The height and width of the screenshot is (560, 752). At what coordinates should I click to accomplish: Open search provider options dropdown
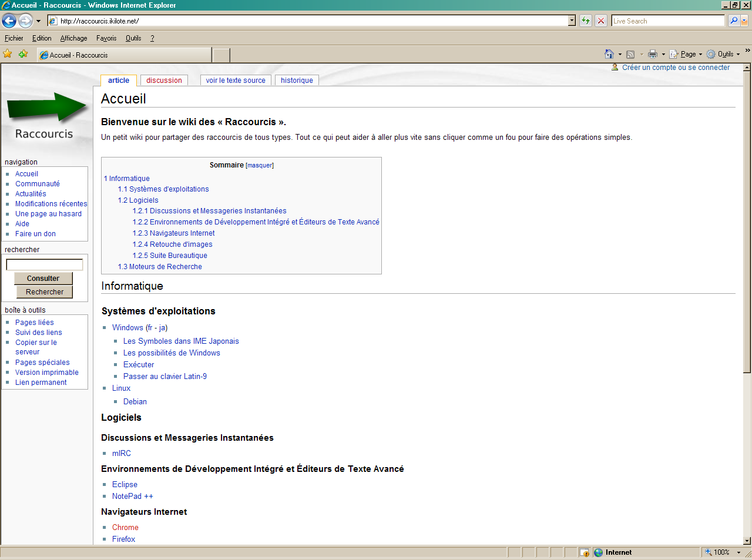[744, 21]
